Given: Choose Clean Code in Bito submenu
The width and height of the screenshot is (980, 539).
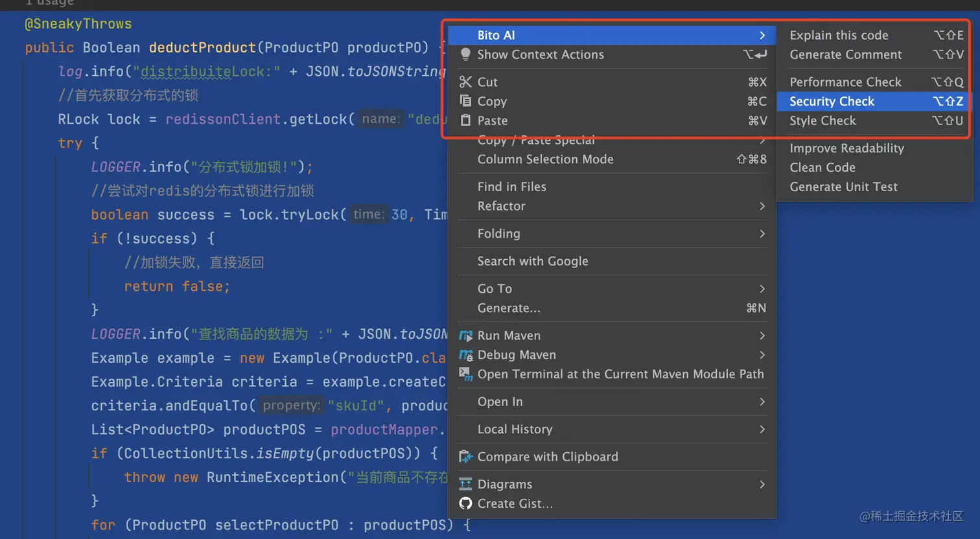Looking at the screenshot, I should [875, 167].
